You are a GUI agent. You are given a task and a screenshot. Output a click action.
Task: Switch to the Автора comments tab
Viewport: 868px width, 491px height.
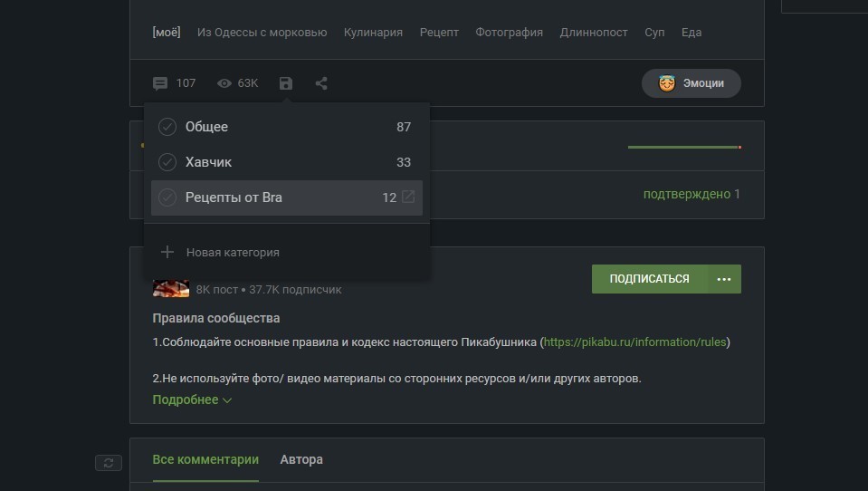(x=301, y=459)
